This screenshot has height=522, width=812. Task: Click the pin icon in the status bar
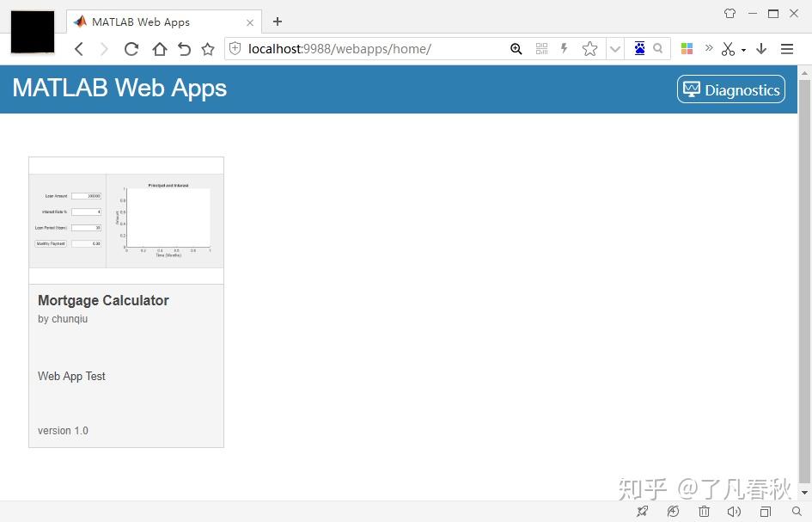pos(642,512)
